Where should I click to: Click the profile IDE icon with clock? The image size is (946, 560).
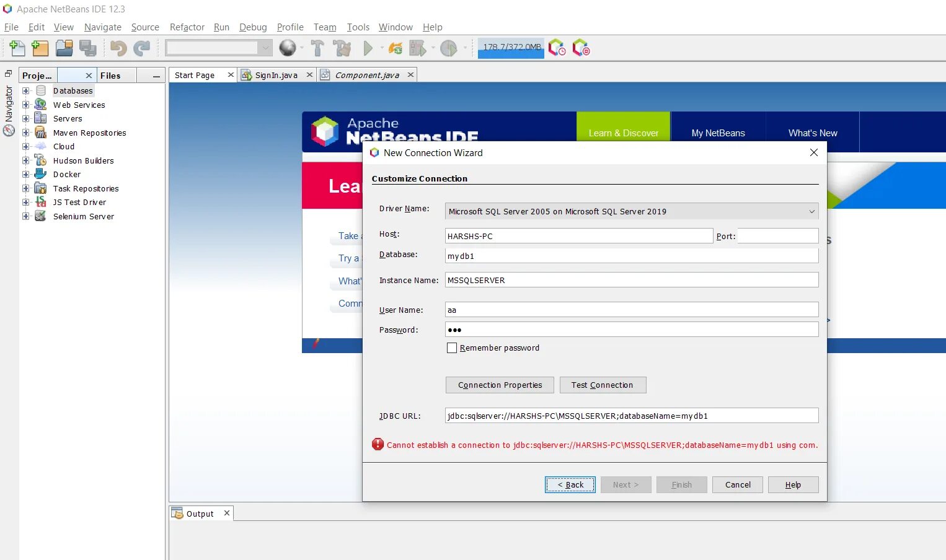pyautogui.click(x=557, y=48)
